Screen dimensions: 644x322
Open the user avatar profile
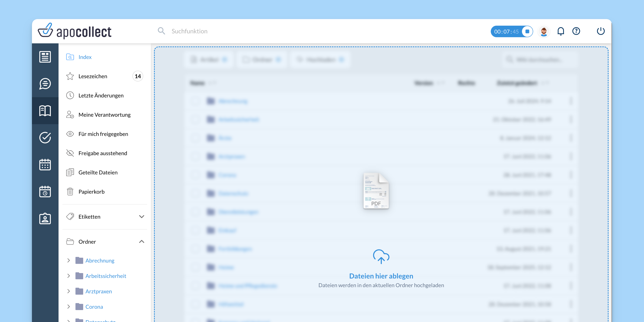[544, 31]
